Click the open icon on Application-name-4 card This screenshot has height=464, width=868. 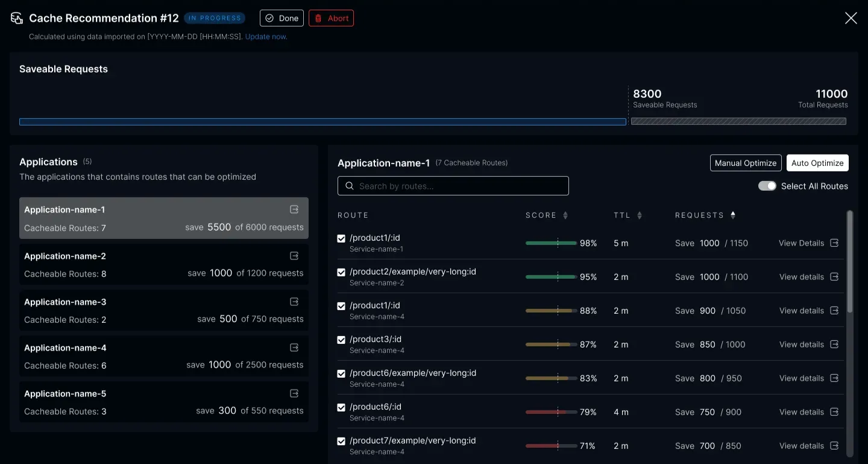(294, 348)
